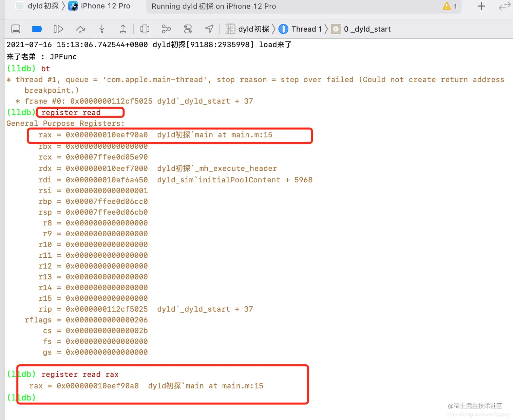Step into with the down-arrow icon
Viewport: 513px width, 420px height.
coord(102,29)
